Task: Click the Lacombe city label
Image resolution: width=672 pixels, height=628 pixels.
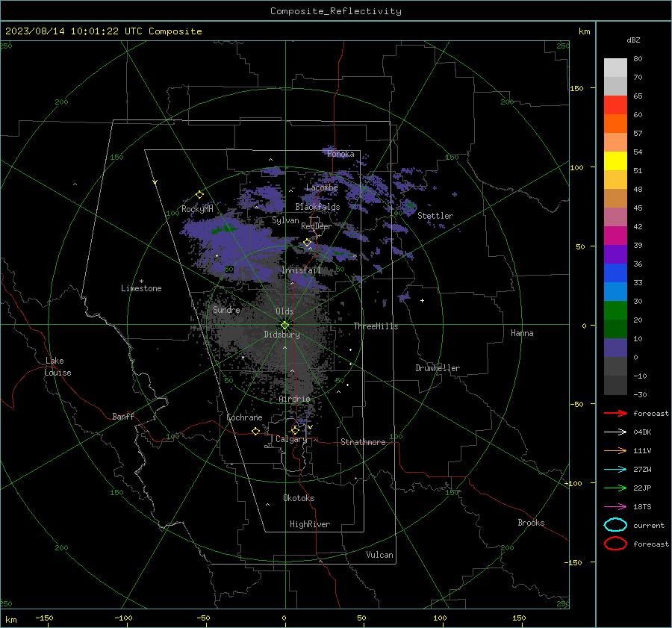Action: [x=322, y=187]
